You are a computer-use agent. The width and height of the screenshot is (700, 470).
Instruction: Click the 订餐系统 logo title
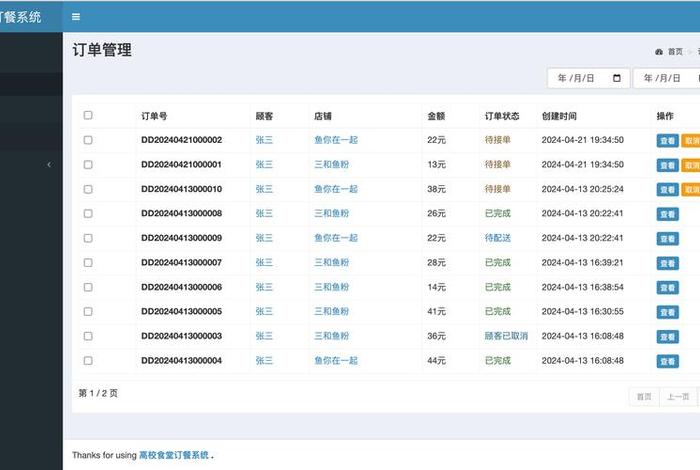coord(21,17)
